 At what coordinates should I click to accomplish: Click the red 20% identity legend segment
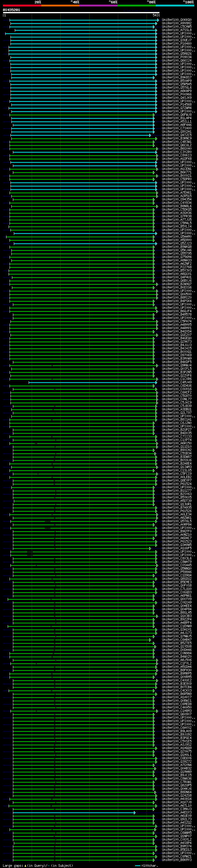[22, 6]
